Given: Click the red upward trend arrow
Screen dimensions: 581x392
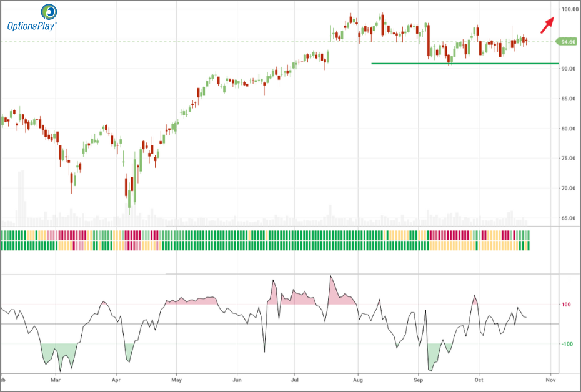Looking at the screenshot, I should 547,24.
